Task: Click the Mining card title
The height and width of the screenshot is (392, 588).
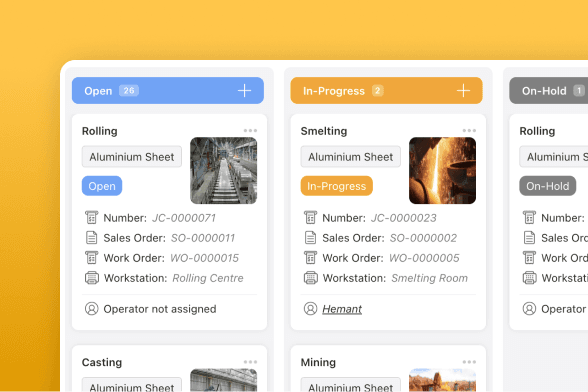Action: (318, 362)
